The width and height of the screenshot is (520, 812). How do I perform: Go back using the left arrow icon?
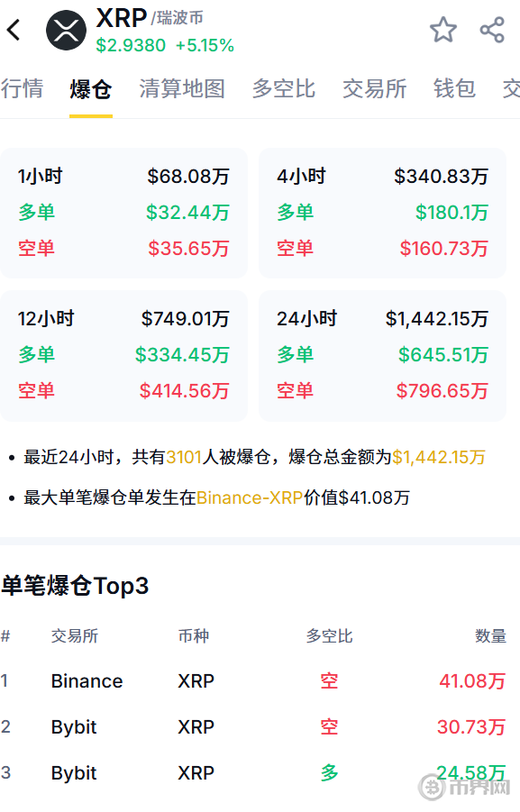point(14,30)
